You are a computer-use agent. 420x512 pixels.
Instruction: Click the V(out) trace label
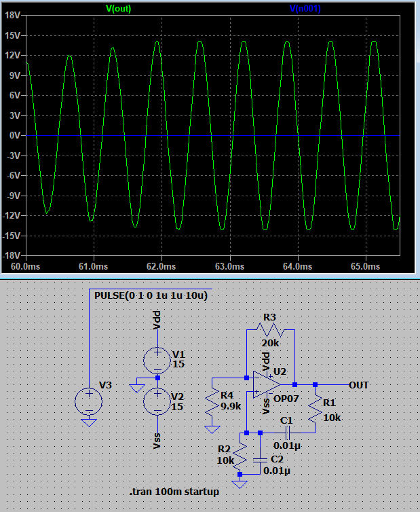119,9
